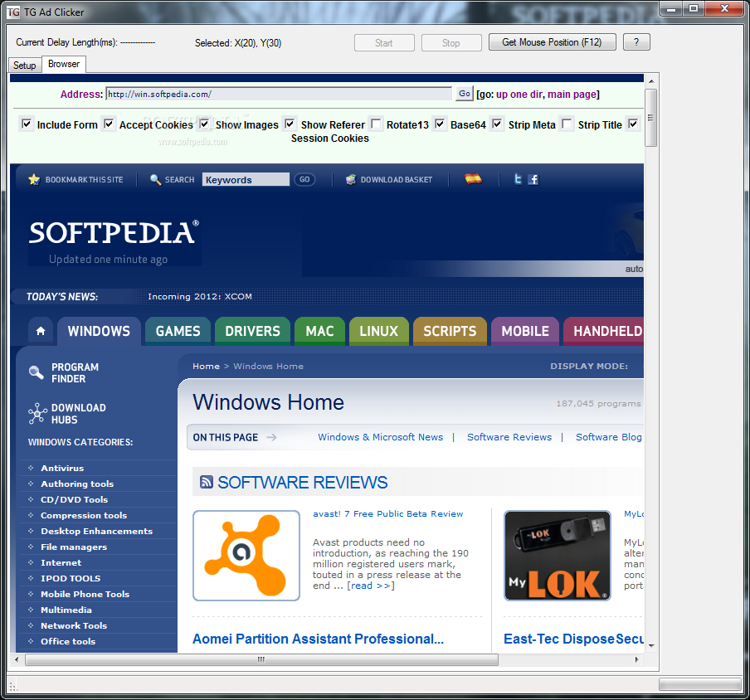
Task: Open the avast! orange logo thumbnail
Action: (246, 555)
